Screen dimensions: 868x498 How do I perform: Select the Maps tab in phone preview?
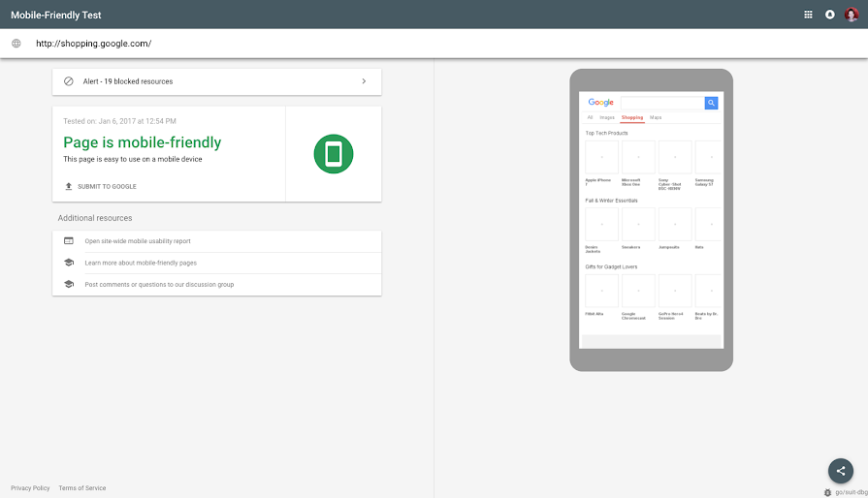tap(656, 117)
